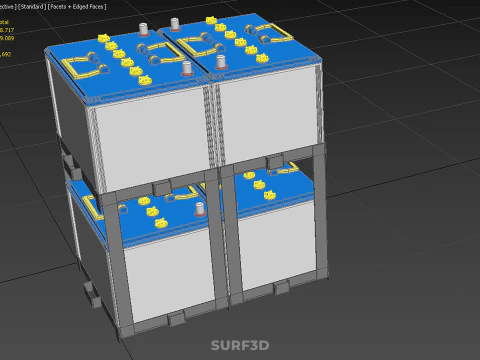Open the Standard viewport shading menu
Image resolution: width=480 pixels, height=360 pixels.
pyautogui.click(x=32, y=7)
